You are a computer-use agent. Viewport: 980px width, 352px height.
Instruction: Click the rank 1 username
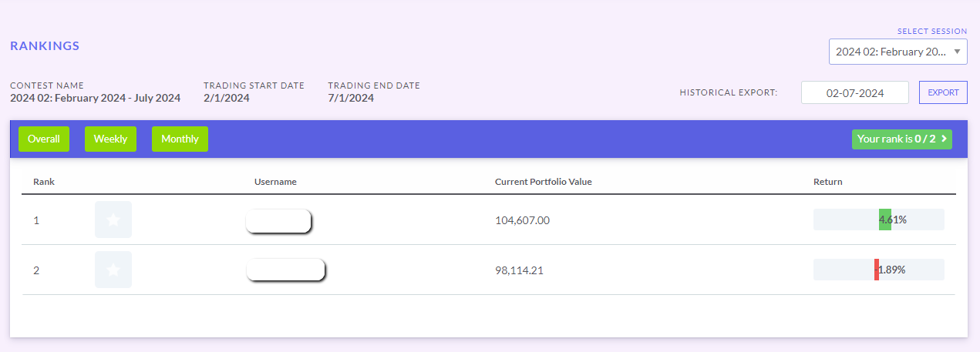tap(278, 220)
